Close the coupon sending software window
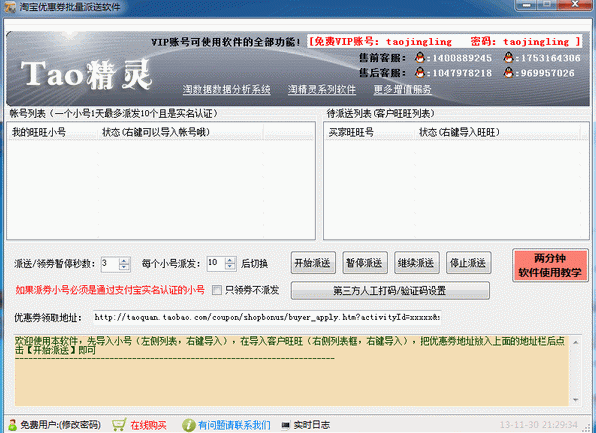The width and height of the screenshot is (596, 433). coord(575,5)
